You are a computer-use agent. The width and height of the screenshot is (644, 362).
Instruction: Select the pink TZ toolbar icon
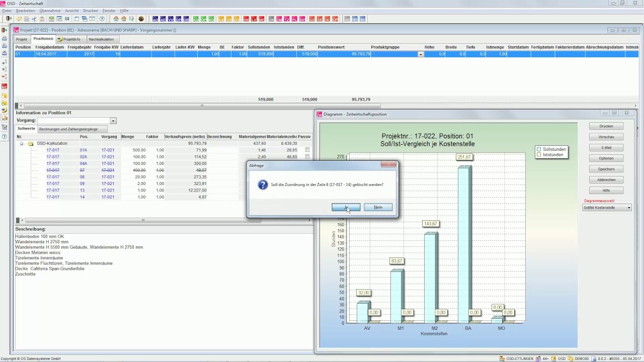point(287,19)
